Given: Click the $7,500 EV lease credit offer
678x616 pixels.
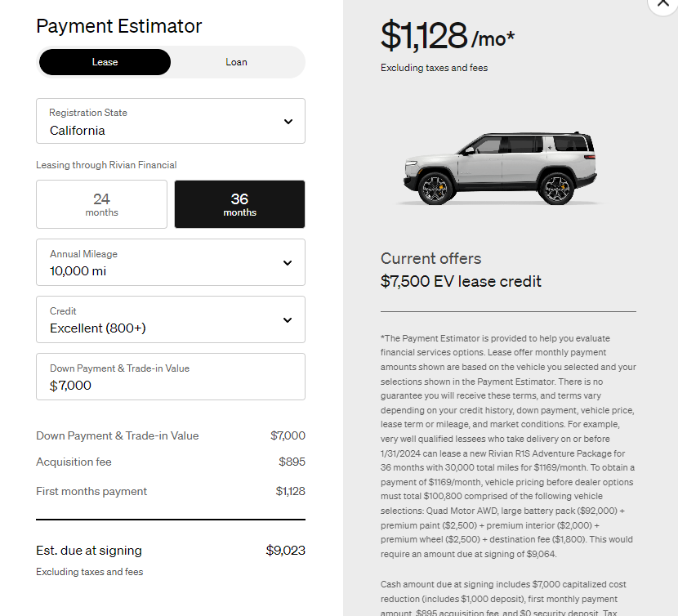Looking at the screenshot, I should [x=461, y=282].
